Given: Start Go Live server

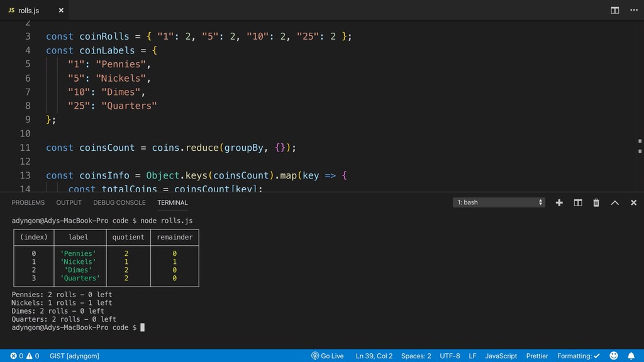Looking at the screenshot, I should point(327,356).
